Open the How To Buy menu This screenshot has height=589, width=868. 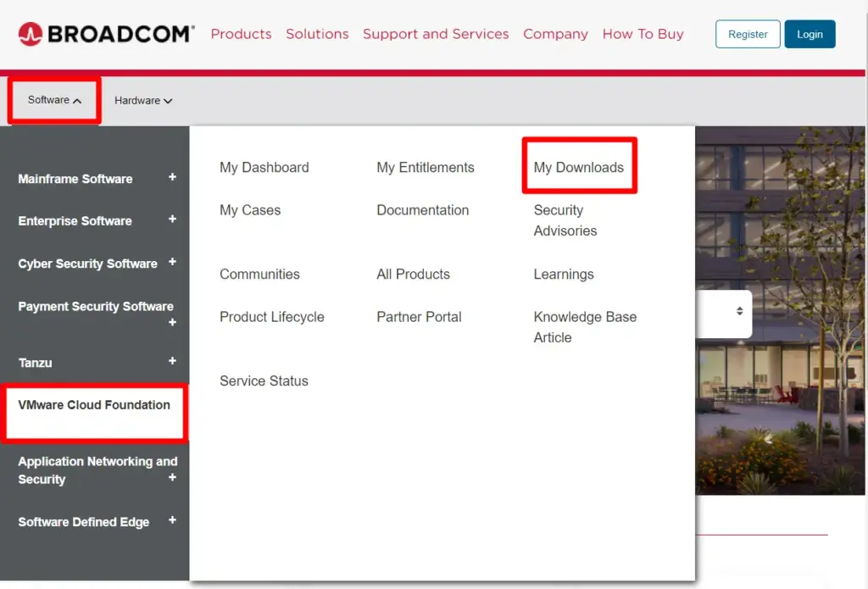[643, 34]
